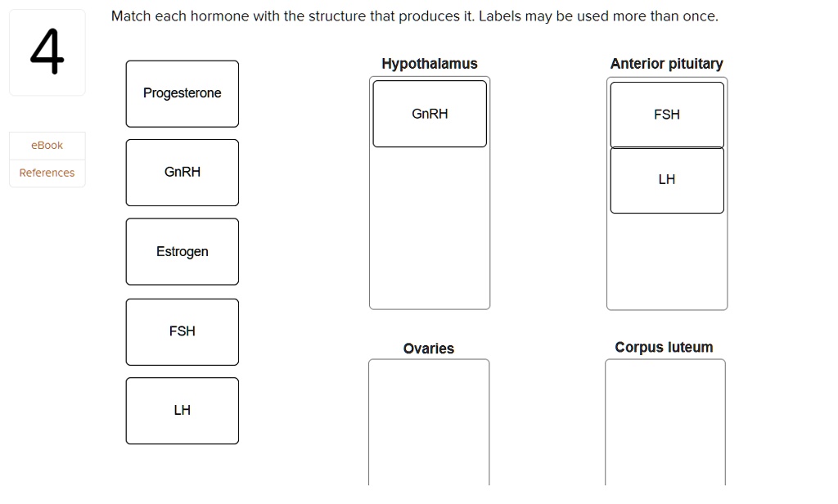Click the Anterior pituitary drop zone area

pyautogui.click(x=666, y=262)
